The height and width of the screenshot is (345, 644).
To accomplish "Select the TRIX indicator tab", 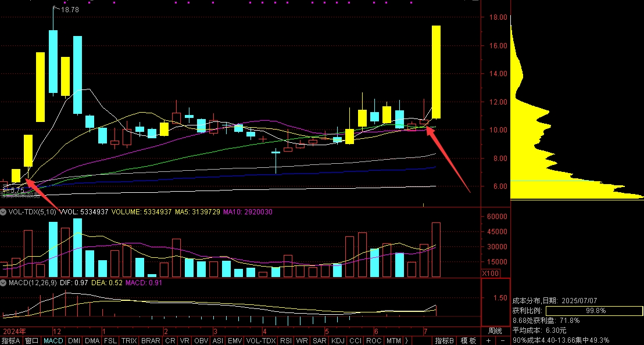I will pos(129,341).
